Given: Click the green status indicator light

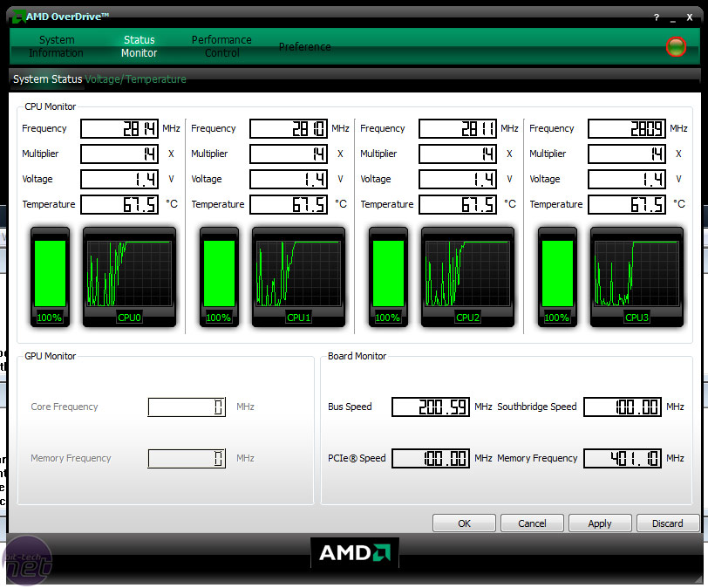Looking at the screenshot, I should pyautogui.click(x=676, y=47).
